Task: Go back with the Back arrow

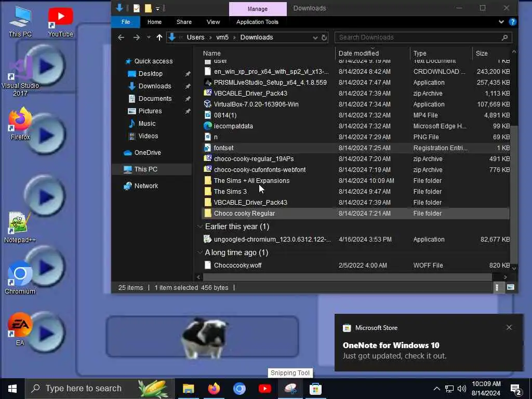Action: tap(121, 37)
